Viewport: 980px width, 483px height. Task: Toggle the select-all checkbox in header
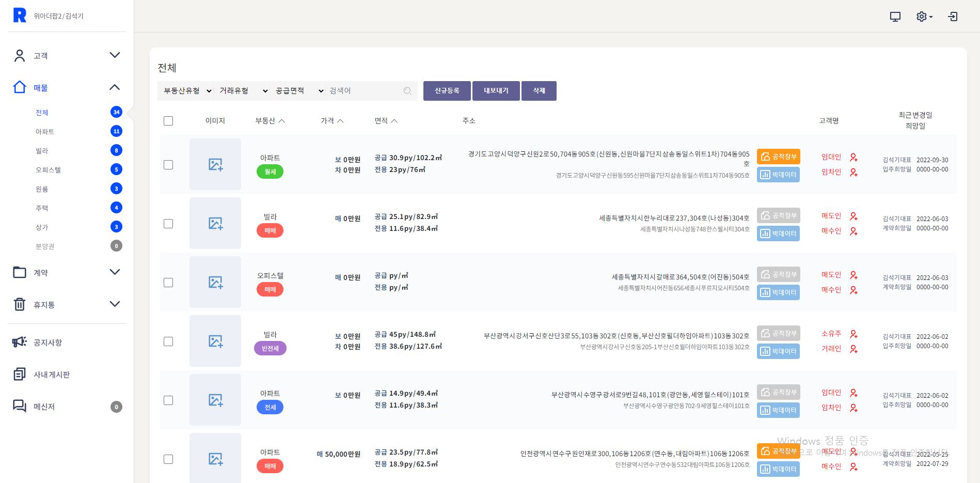click(x=168, y=121)
